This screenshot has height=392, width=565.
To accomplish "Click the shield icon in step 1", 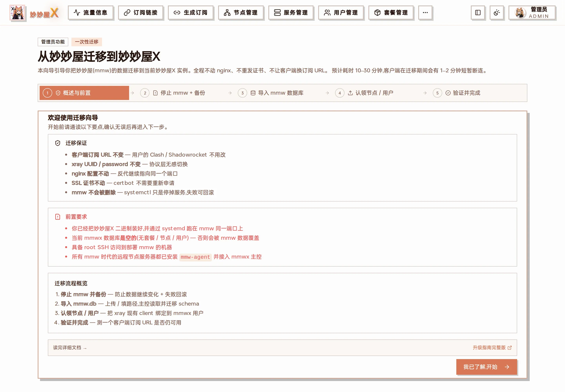I will coord(58,93).
